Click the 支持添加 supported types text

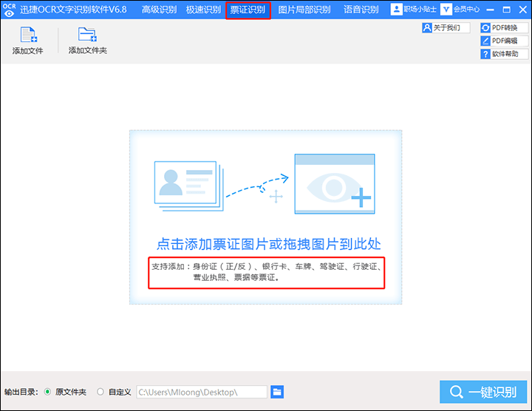(x=266, y=272)
